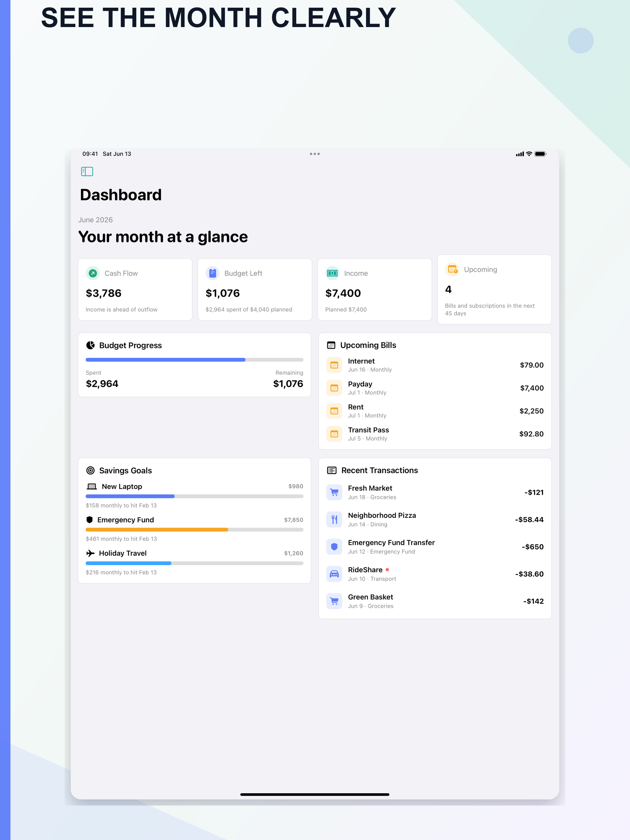Click the RideShare car icon
The image size is (630, 840).
334,574
